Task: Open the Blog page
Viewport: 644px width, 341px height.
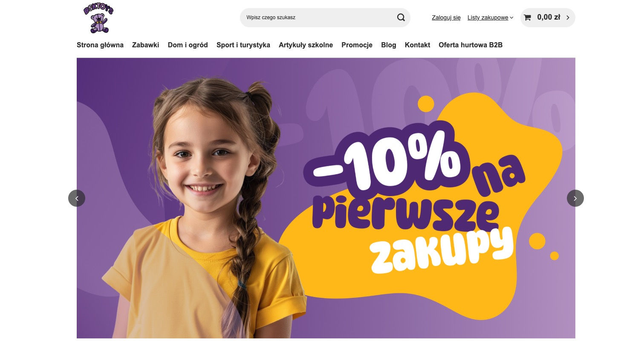Action: [388, 45]
